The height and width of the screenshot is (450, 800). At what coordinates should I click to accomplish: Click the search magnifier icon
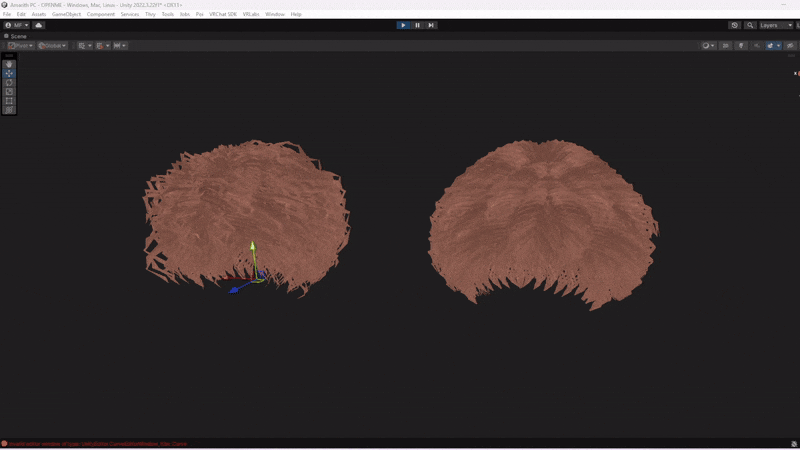tap(750, 25)
